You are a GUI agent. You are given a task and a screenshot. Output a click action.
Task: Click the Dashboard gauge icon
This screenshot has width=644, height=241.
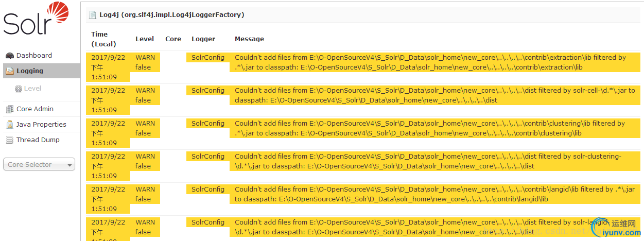pyautogui.click(x=9, y=56)
